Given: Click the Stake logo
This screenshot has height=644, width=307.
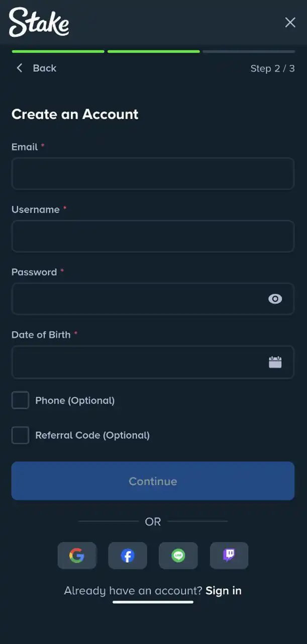Looking at the screenshot, I should (39, 23).
